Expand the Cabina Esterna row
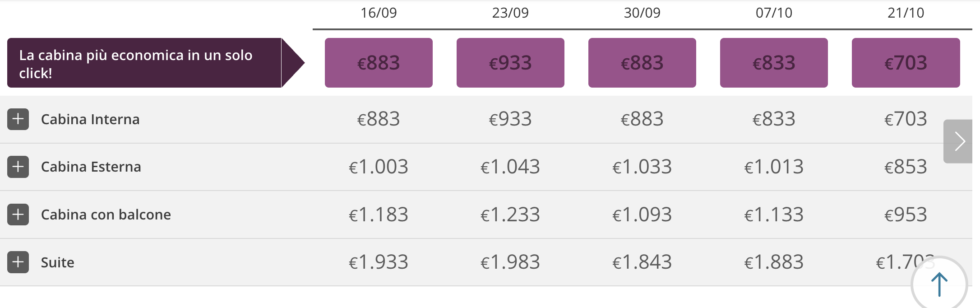This screenshot has height=308, width=980. (18, 167)
